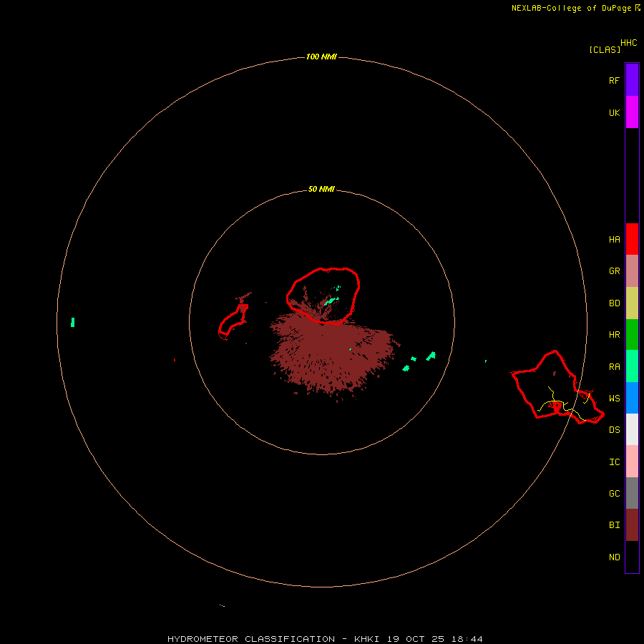This screenshot has height=644, width=644.
Task: Click the 100 NMI range ring label
Action: (321, 57)
